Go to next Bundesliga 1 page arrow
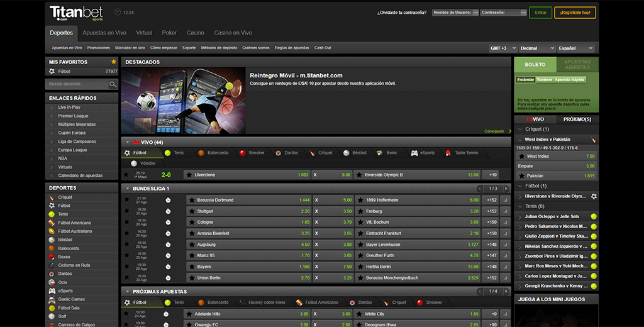This screenshot has width=644, height=327. [x=506, y=189]
